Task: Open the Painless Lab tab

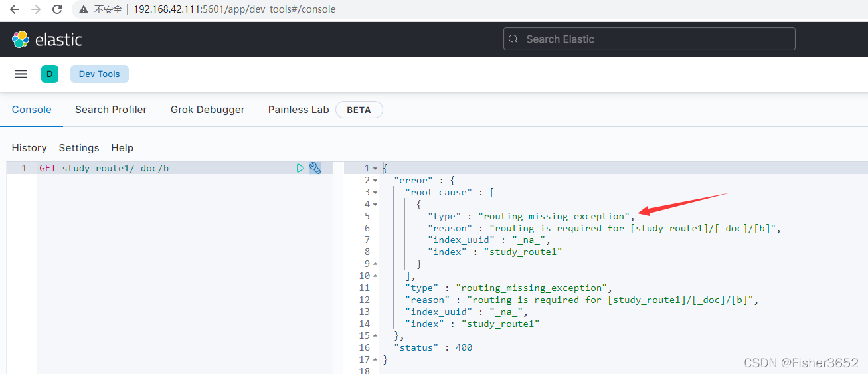Action: 298,110
